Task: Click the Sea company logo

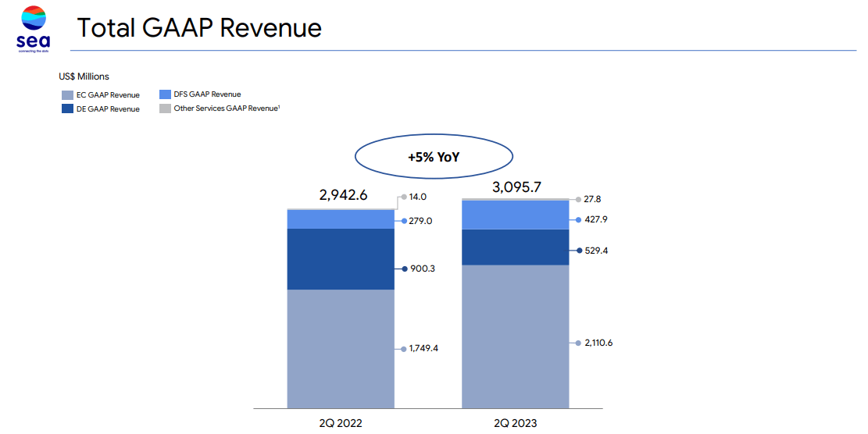Action: click(x=34, y=29)
